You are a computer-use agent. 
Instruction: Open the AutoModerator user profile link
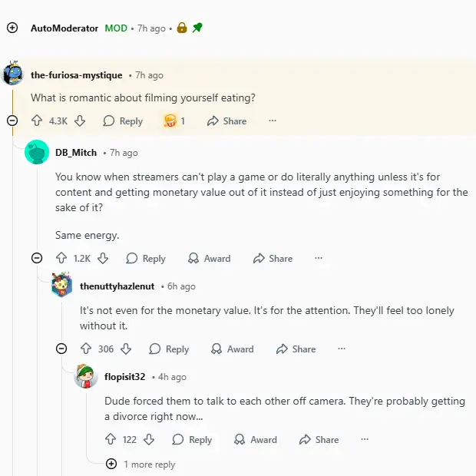[x=64, y=28]
